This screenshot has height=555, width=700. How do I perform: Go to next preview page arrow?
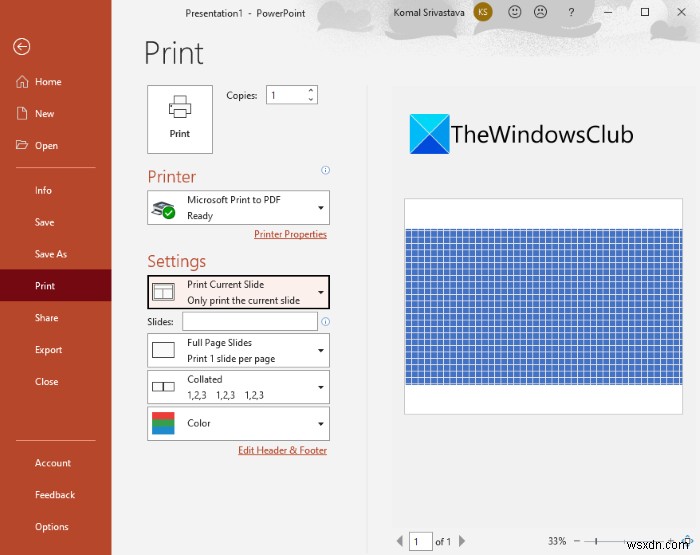pos(462,541)
